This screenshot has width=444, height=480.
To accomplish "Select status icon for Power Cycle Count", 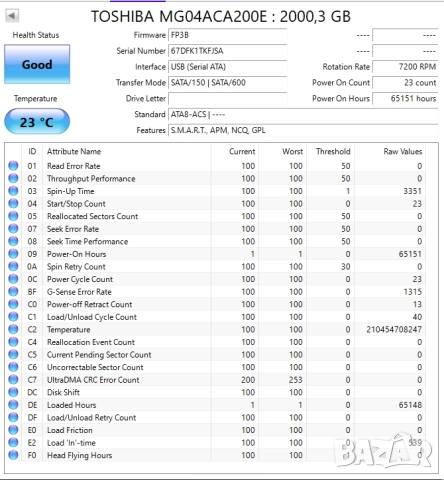I will pos(13,279).
